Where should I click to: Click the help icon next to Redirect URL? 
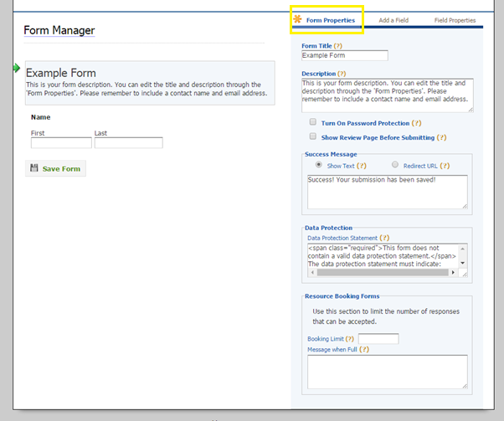(444, 166)
